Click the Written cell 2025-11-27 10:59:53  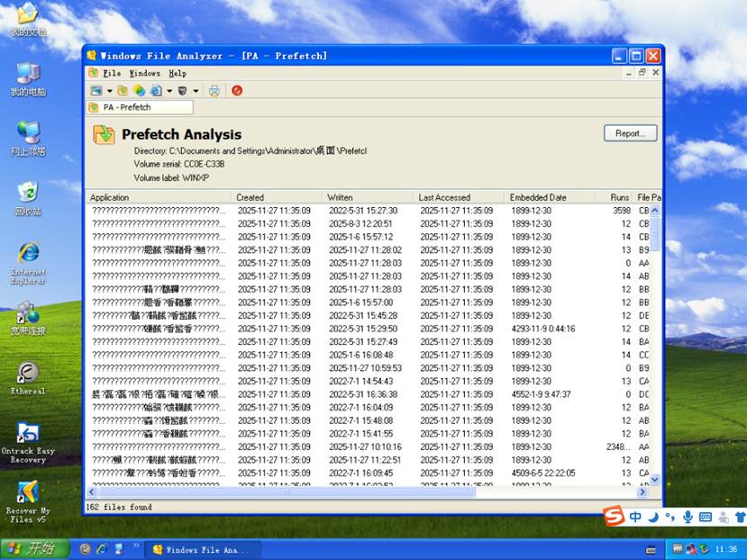click(366, 368)
